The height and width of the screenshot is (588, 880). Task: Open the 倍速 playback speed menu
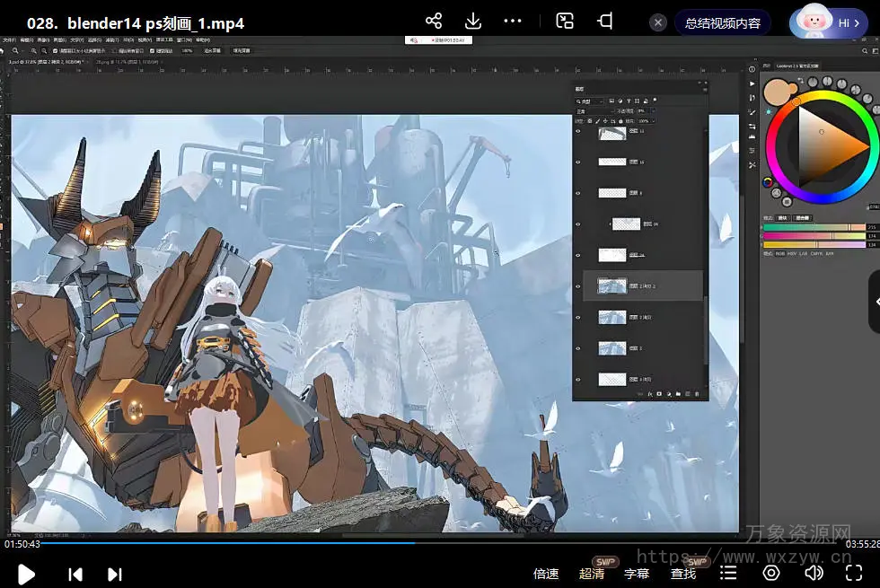[x=546, y=574]
